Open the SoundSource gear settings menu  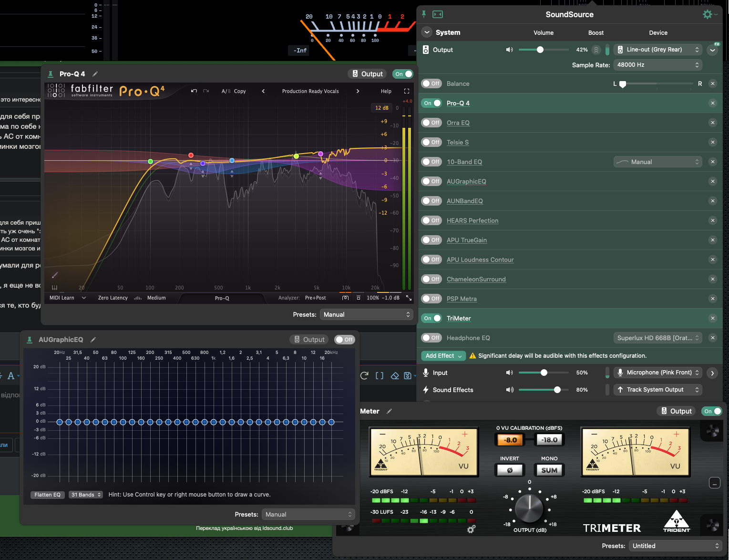tap(708, 14)
